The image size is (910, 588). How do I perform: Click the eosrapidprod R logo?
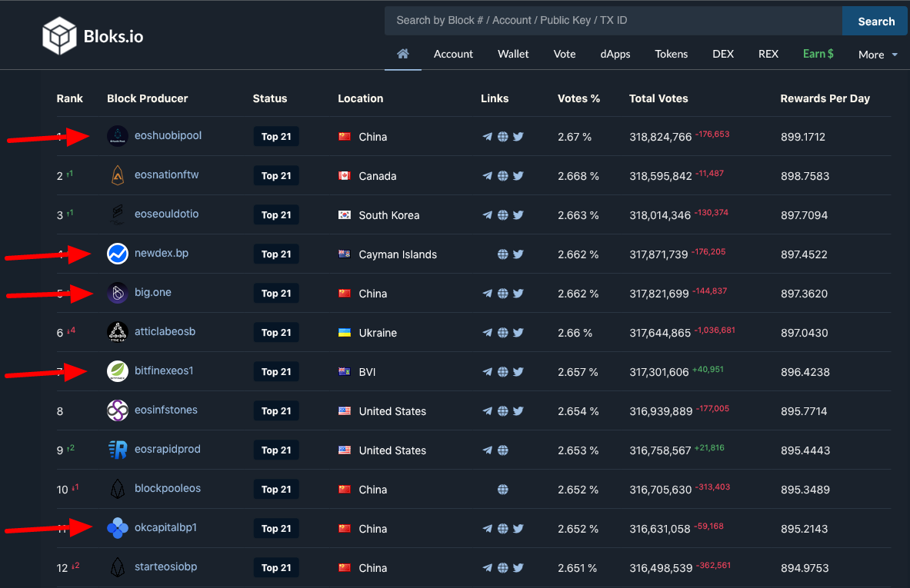click(118, 450)
